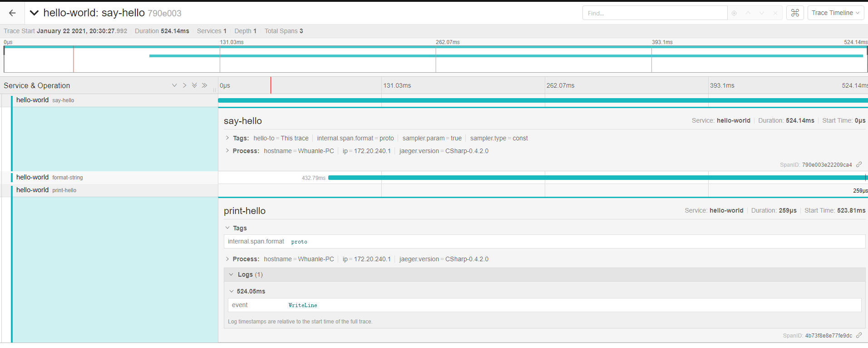Click into the Find search field
868x348 pixels.
[x=654, y=13]
